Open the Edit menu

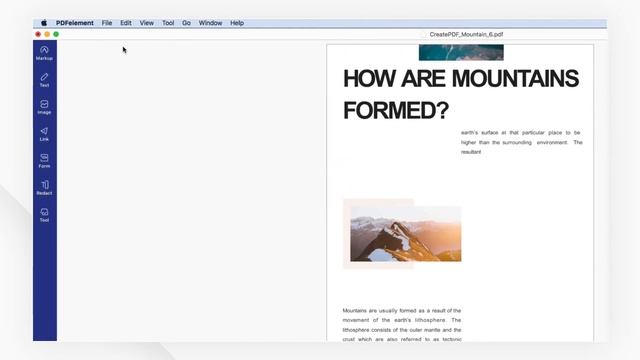click(x=126, y=23)
